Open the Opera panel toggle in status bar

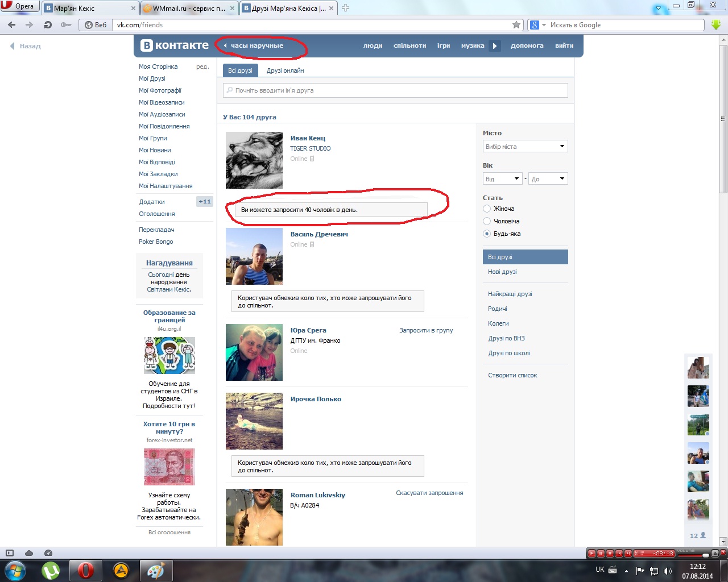9,553
